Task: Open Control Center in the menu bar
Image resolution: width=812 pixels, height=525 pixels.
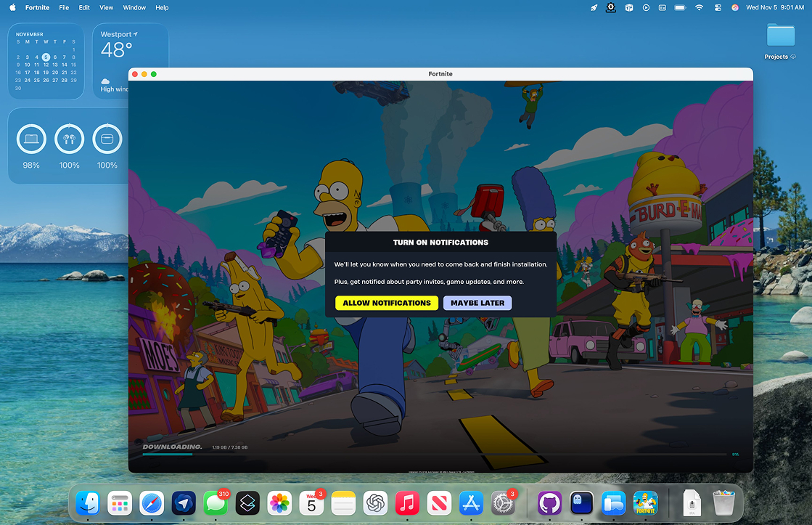Action: coord(717,7)
